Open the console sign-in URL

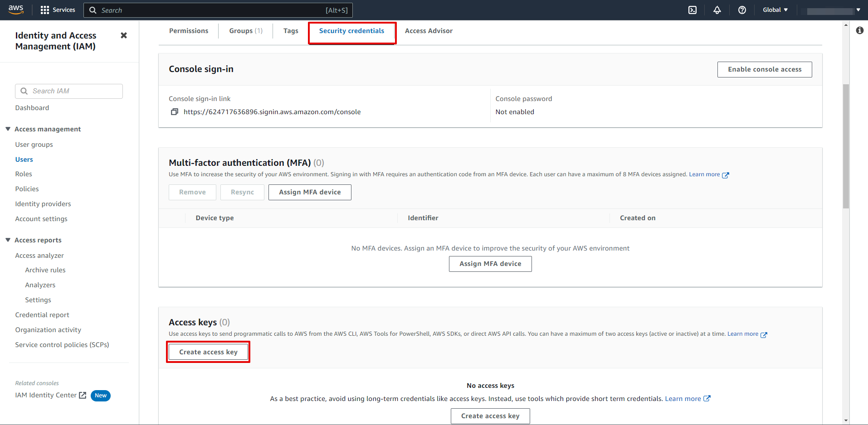[272, 112]
